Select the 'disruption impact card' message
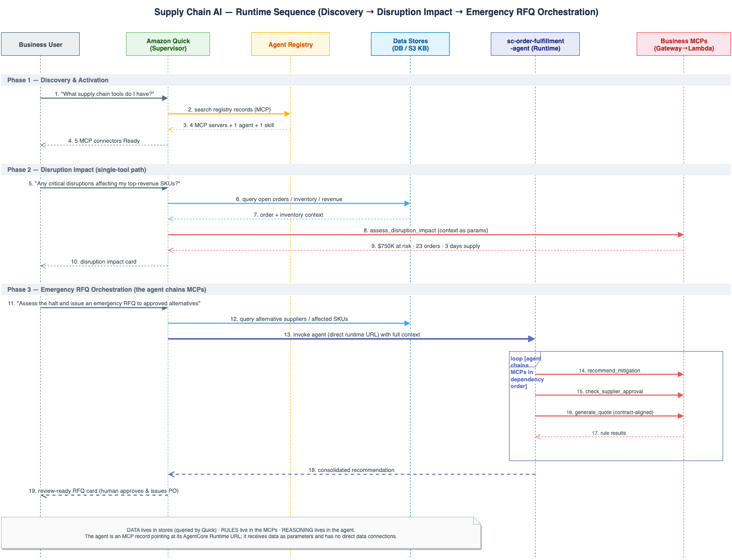The height and width of the screenshot is (560, 732). click(x=104, y=262)
